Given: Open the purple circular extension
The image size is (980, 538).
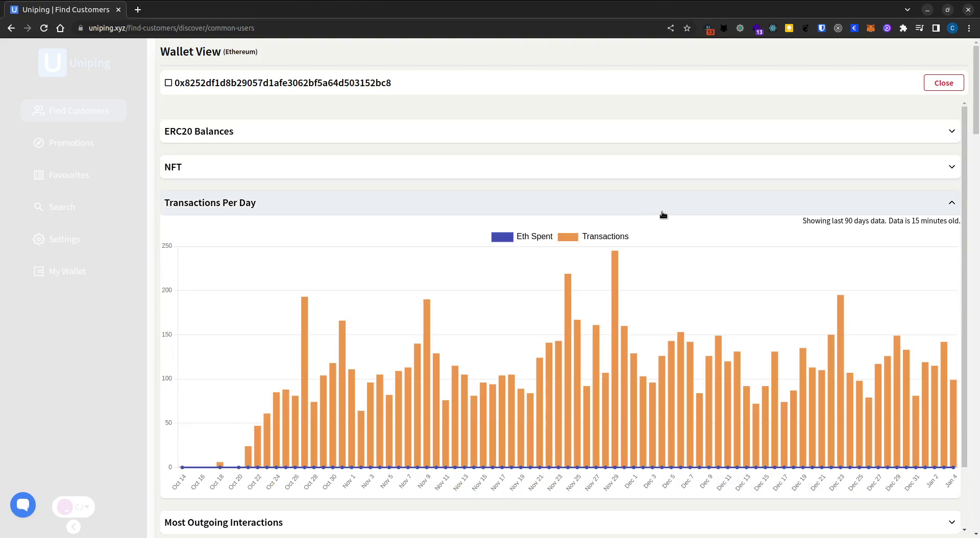Looking at the screenshot, I should [x=887, y=28].
